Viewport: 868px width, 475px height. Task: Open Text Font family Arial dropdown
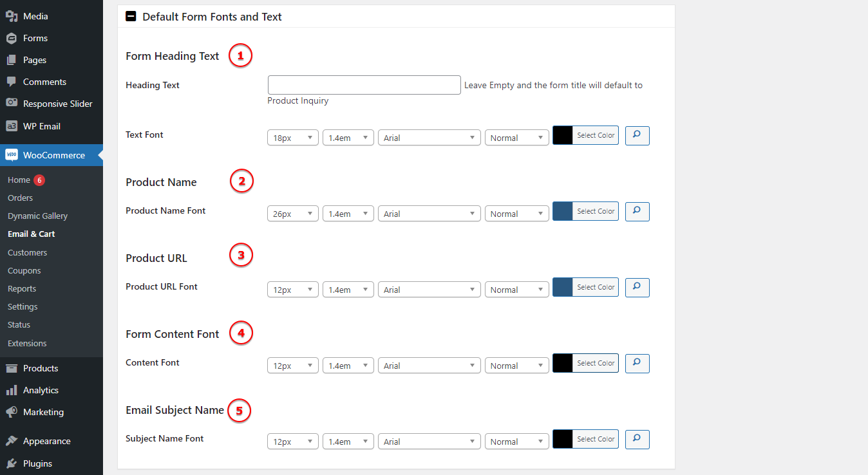(x=429, y=138)
